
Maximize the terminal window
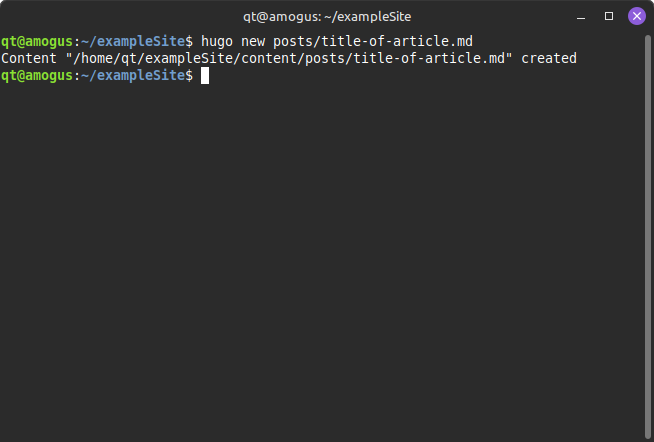[609, 16]
